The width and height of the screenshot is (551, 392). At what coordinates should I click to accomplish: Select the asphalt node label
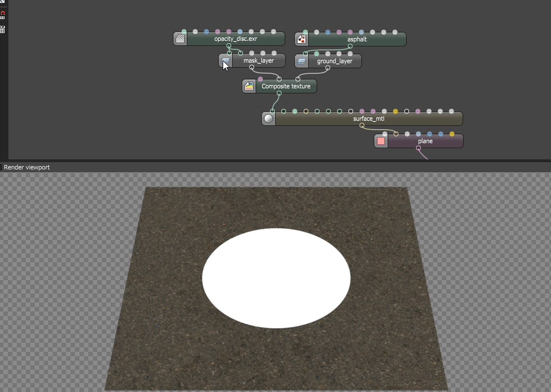pyautogui.click(x=357, y=39)
